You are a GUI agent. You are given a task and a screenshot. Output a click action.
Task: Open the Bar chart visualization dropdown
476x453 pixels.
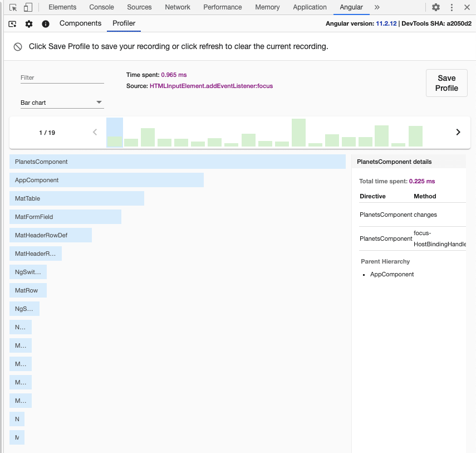(x=62, y=103)
